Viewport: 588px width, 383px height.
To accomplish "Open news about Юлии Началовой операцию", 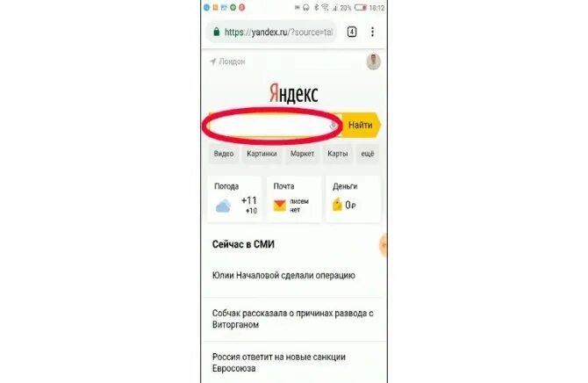I will (283, 276).
